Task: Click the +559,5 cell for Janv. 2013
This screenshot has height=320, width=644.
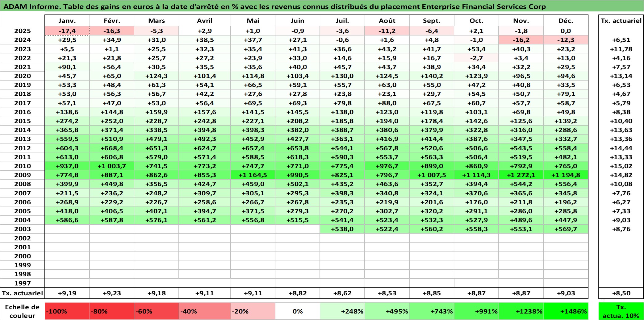Action: (x=67, y=139)
